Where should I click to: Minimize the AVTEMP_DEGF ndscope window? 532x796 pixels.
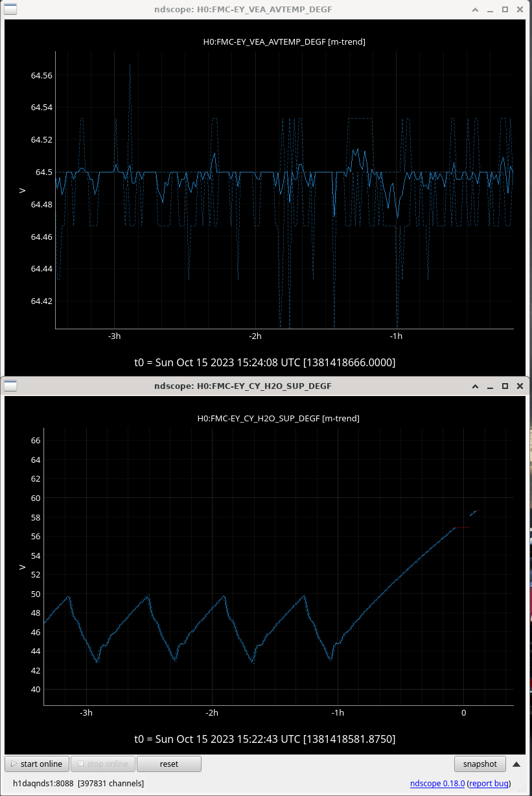(x=491, y=9)
